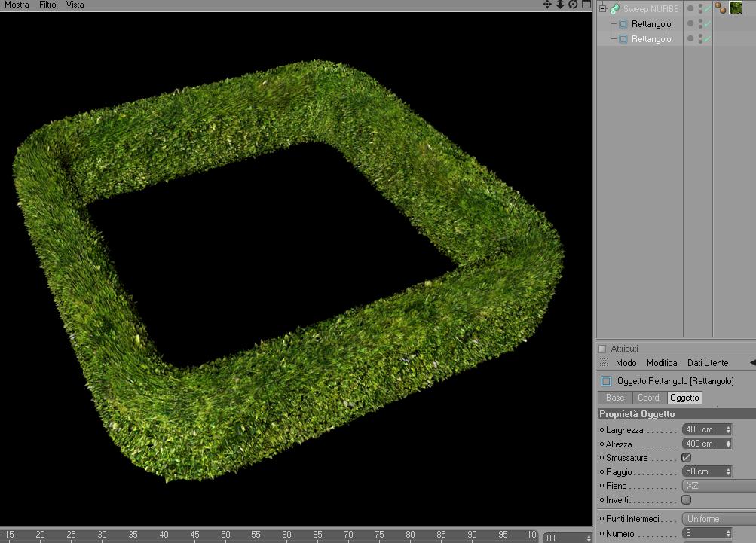Click the viewport rotate camera icon

573,5
